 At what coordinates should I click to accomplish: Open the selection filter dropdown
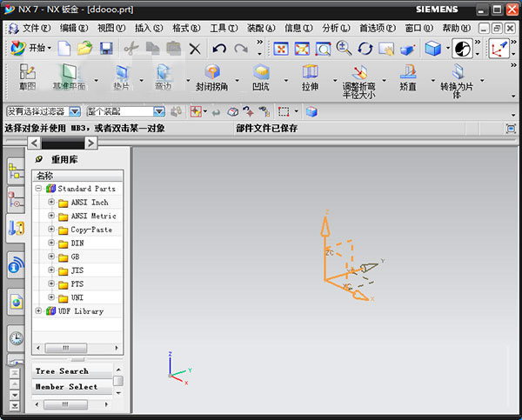coord(74,111)
